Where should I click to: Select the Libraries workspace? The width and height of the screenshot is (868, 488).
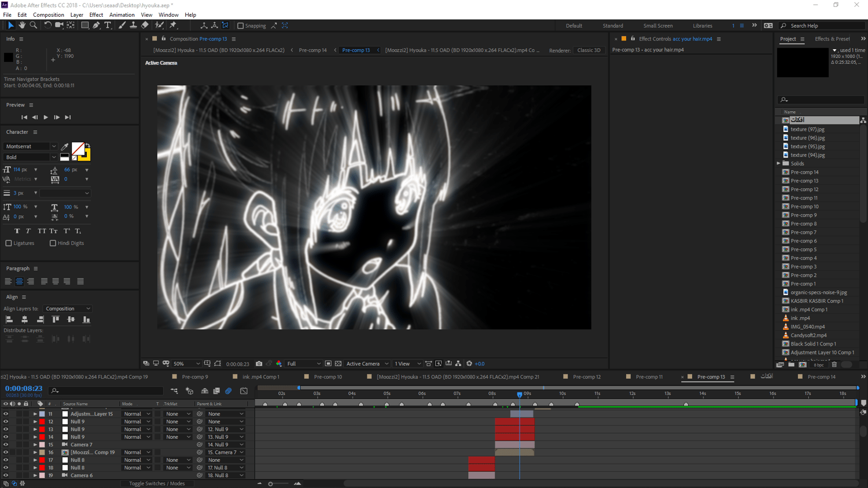click(x=703, y=25)
